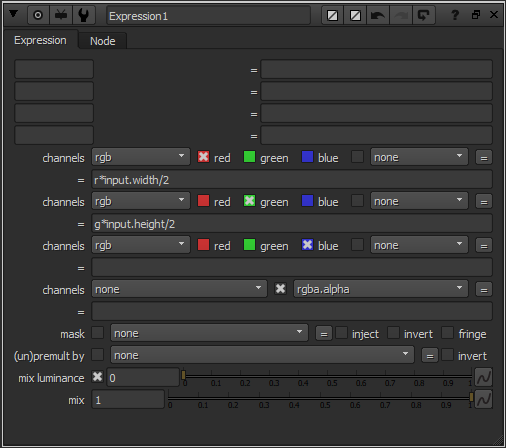Click the node name field Expression1
The image size is (506, 448).
pos(208,16)
